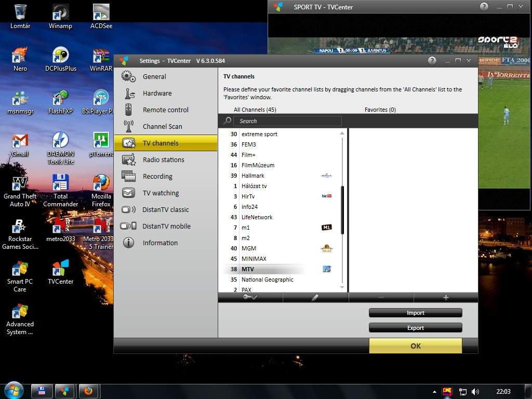Open Mozilla Firefox desktop icon
Image resolution: width=532 pixels, height=399 pixels.
(101, 191)
